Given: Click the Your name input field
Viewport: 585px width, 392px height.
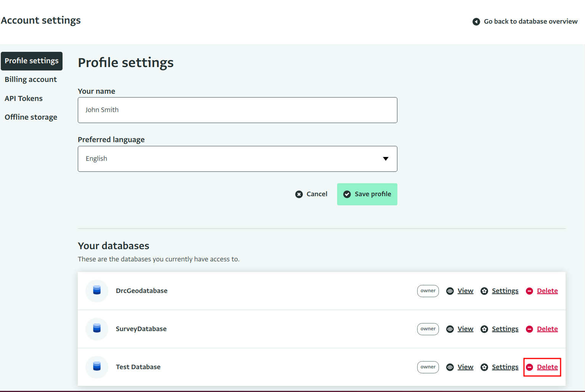Looking at the screenshot, I should (238, 110).
